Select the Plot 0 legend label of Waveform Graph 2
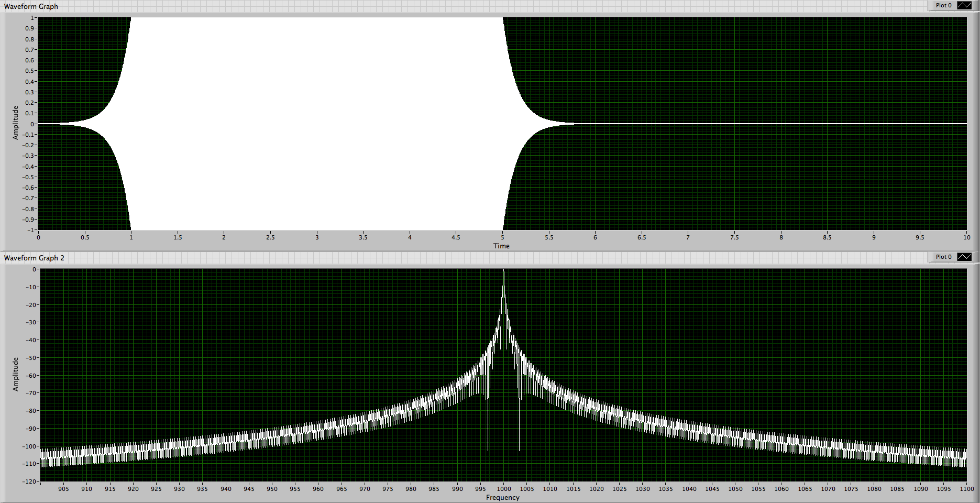The width and height of the screenshot is (980, 503). point(943,257)
